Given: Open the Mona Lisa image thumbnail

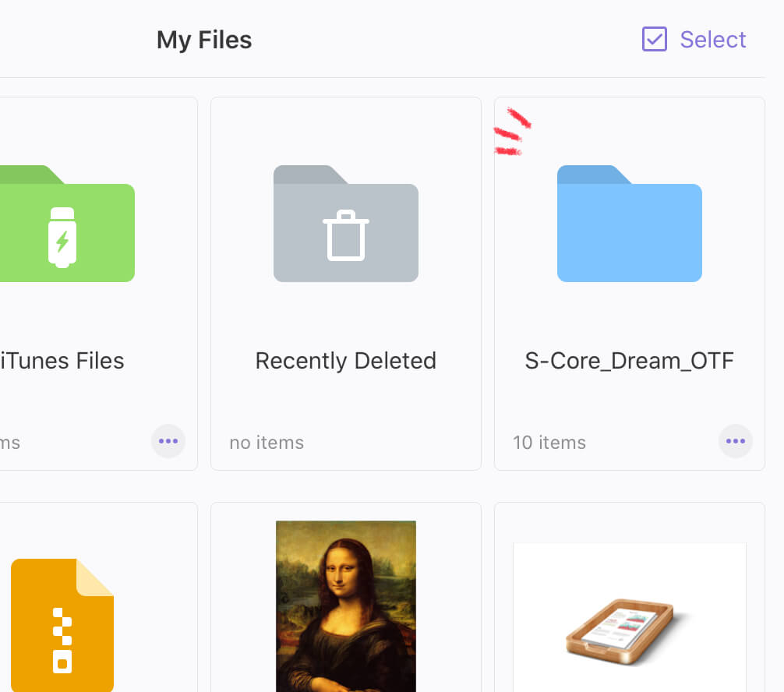Looking at the screenshot, I should click(345, 606).
